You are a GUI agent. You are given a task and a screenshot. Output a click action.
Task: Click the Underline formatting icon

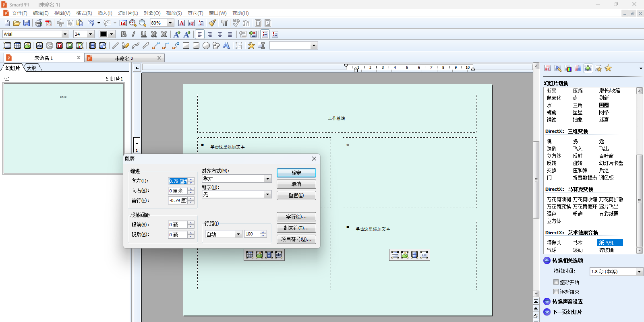click(143, 34)
